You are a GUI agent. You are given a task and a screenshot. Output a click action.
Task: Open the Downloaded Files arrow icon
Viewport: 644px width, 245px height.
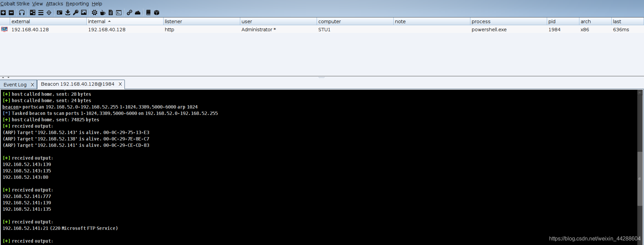point(68,12)
